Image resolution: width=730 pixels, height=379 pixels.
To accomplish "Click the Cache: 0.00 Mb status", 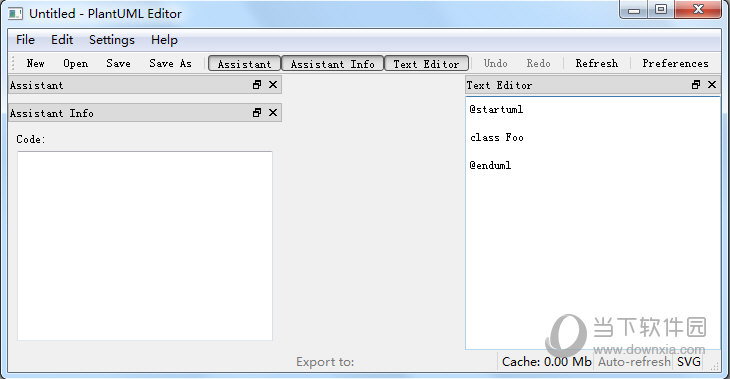I will point(547,362).
